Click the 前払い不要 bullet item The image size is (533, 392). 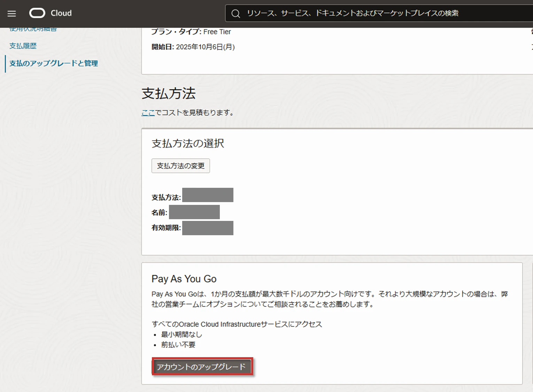(178, 345)
